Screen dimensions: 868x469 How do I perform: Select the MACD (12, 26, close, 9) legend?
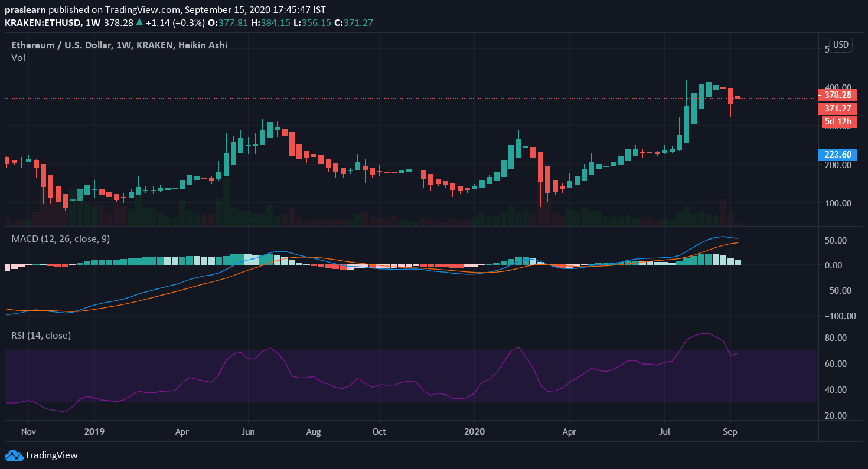(x=60, y=238)
